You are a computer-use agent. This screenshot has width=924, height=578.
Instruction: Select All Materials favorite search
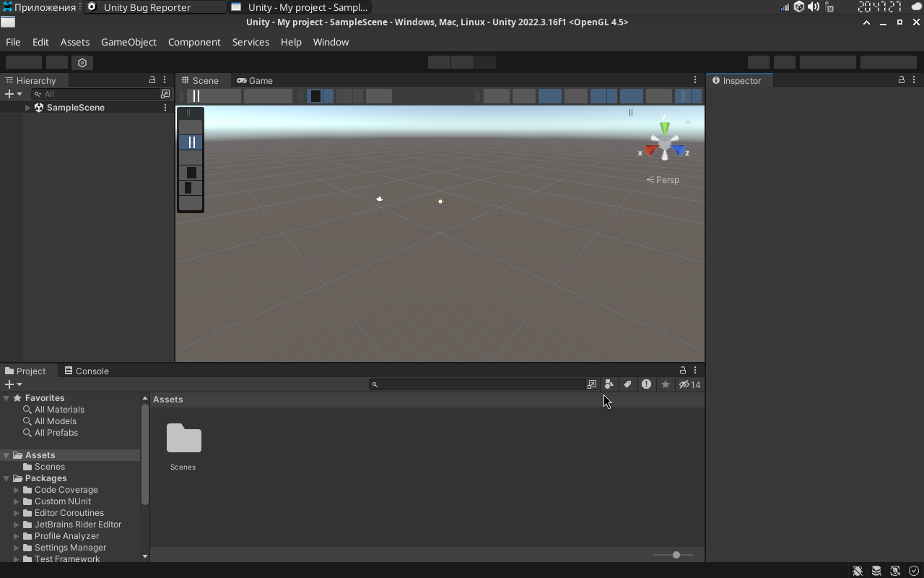[x=59, y=410]
